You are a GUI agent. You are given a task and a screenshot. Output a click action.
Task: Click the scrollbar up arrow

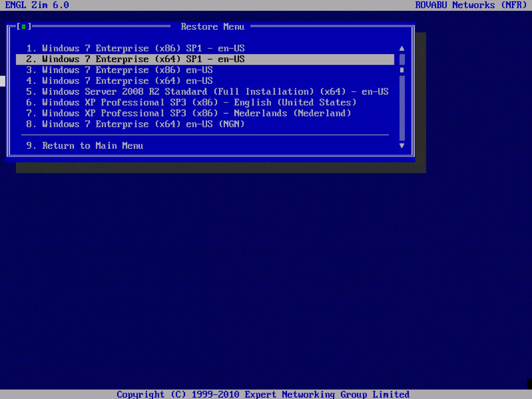(x=402, y=48)
